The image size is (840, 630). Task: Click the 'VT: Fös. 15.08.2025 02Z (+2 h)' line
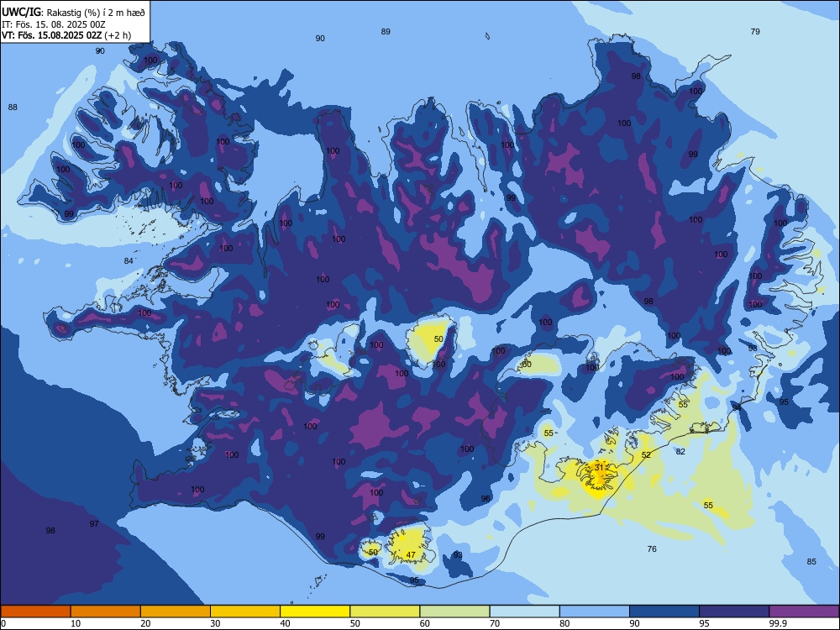coord(66,35)
